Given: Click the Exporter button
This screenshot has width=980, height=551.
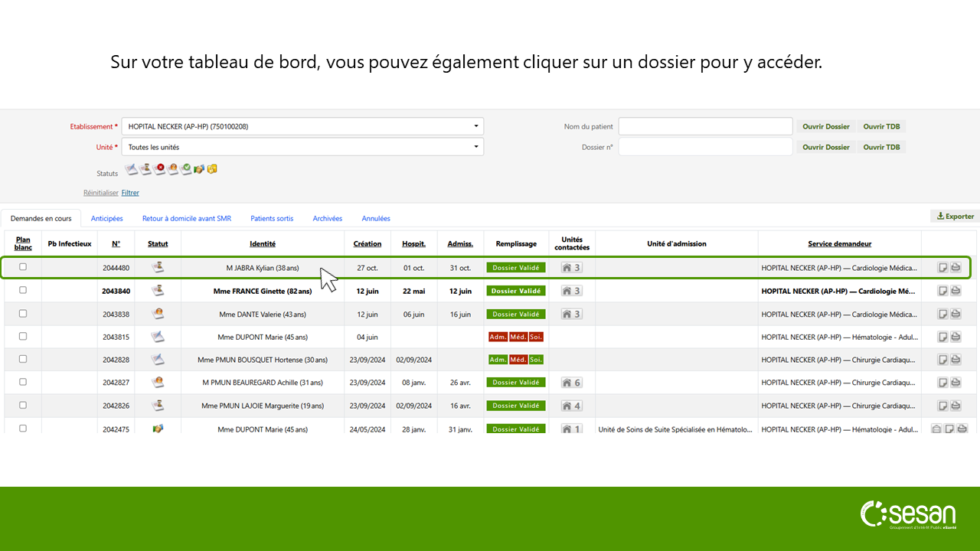Looking at the screenshot, I should pos(955,217).
